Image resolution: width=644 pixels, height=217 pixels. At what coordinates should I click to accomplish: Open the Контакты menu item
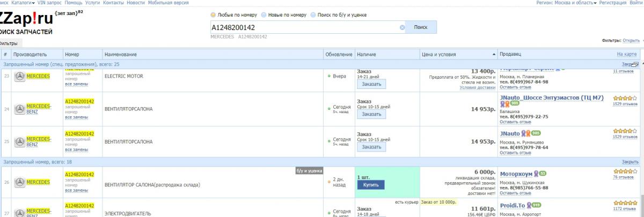point(113,3)
